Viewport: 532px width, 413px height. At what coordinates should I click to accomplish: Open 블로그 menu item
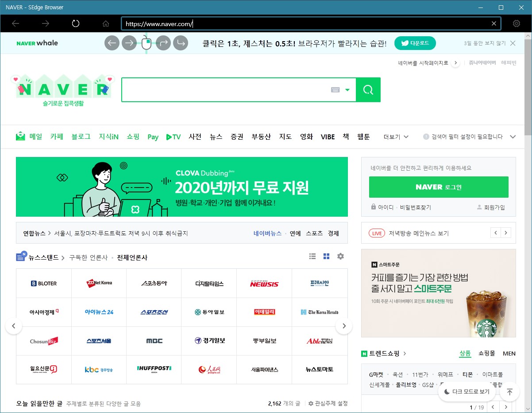(81, 137)
